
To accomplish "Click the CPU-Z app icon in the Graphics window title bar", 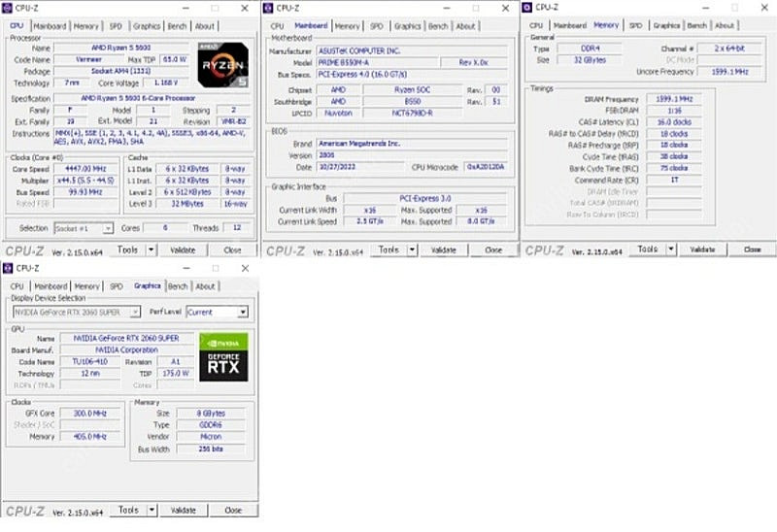I will (x=8, y=268).
